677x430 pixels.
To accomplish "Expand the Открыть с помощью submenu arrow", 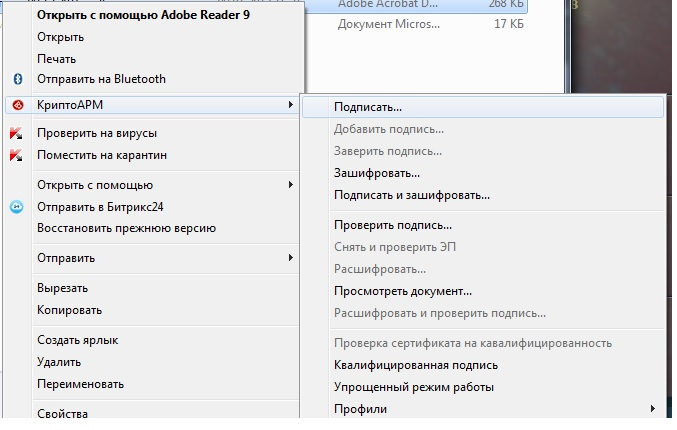I will point(291,185).
